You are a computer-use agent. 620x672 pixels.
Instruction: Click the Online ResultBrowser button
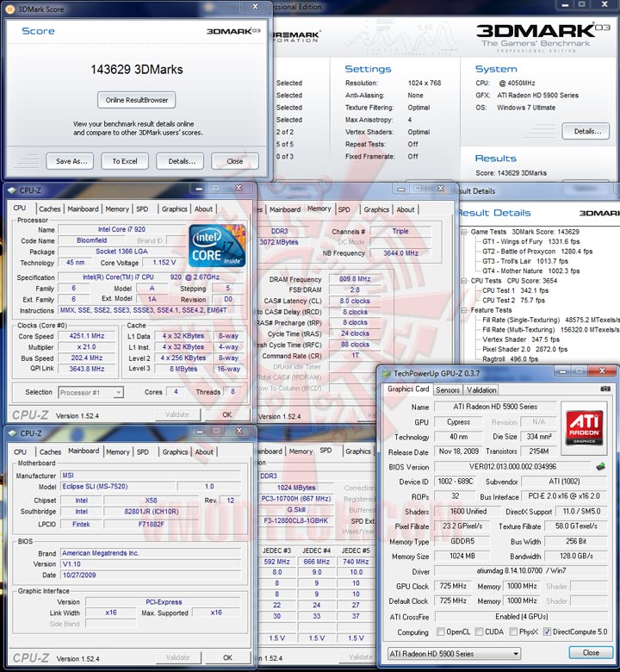coord(137,100)
